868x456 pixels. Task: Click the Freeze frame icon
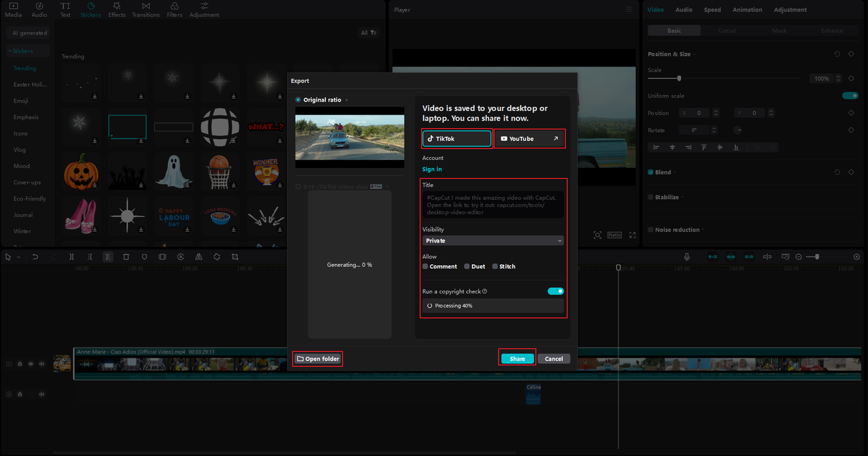(162, 257)
